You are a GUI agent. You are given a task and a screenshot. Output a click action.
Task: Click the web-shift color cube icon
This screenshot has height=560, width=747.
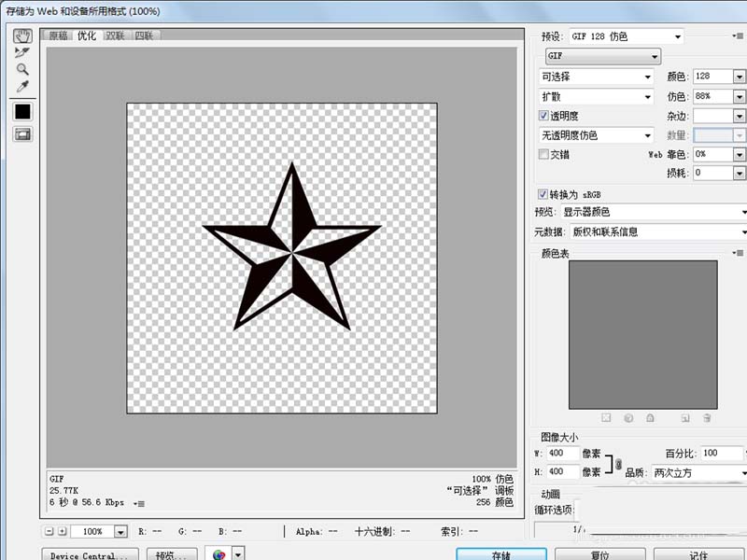[628, 418]
